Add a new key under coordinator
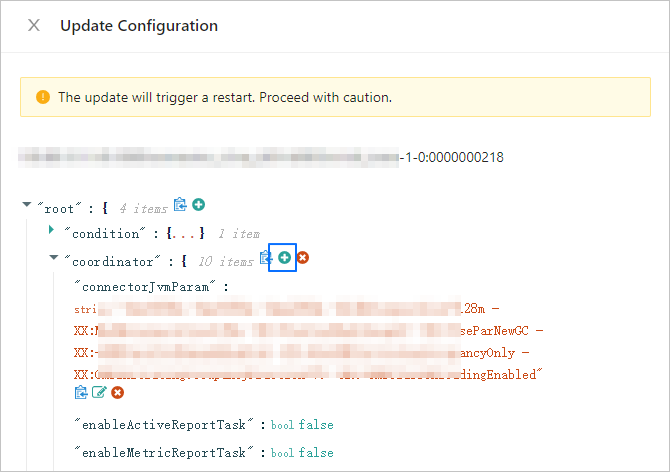 (284, 258)
